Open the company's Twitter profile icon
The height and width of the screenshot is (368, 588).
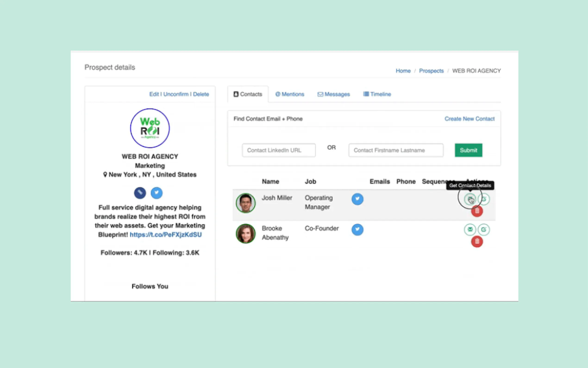pos(156,193)
